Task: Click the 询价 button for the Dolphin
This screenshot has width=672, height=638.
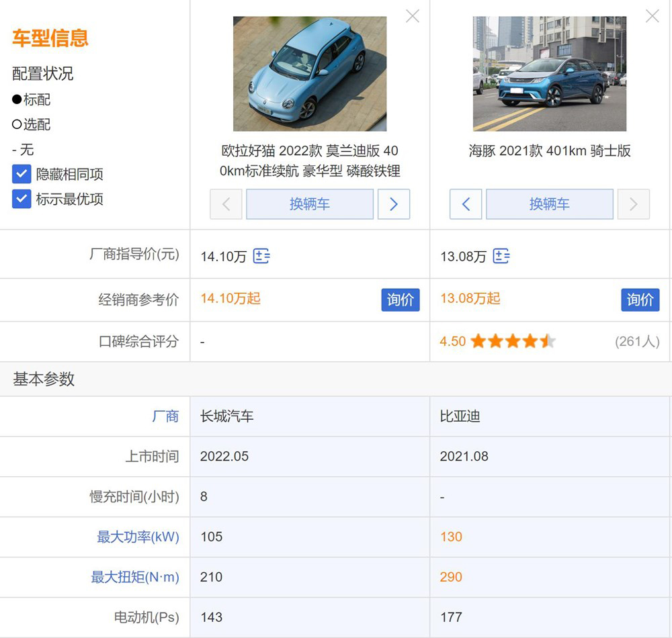Action: pos(640,300)
